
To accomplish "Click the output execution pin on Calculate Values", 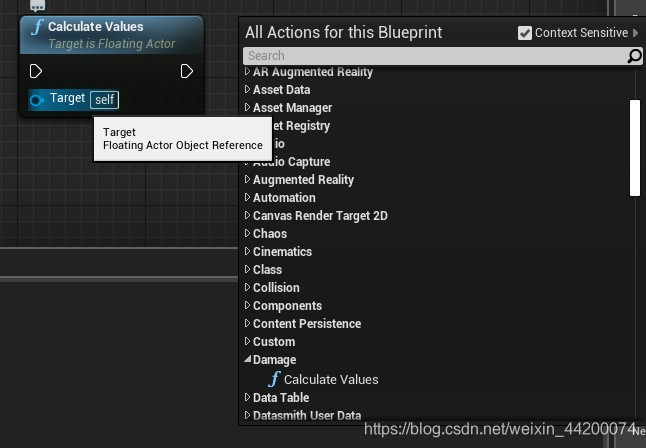I will 187,71.
